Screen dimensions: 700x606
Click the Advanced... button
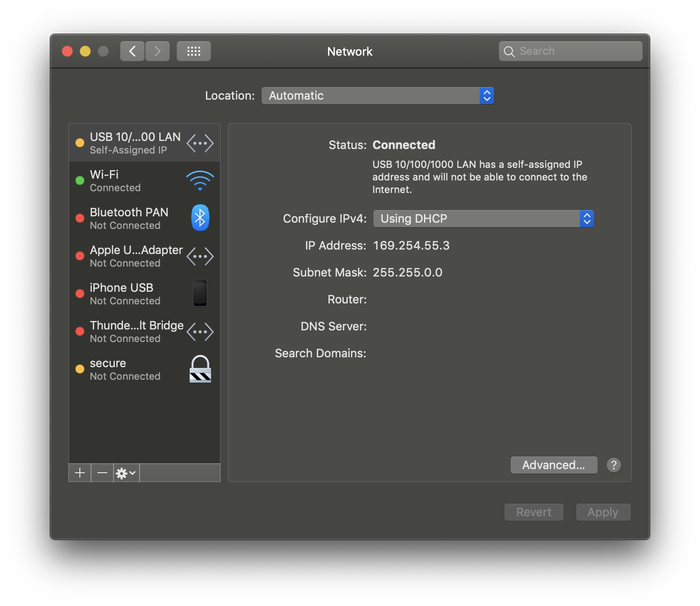point(554,465)
